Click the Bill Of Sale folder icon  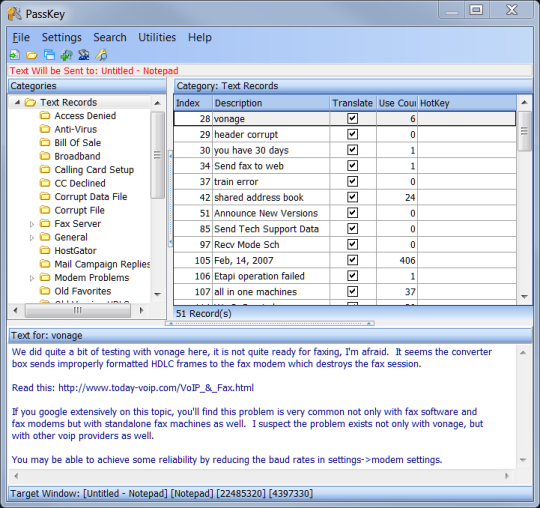[x=45, y=142]
